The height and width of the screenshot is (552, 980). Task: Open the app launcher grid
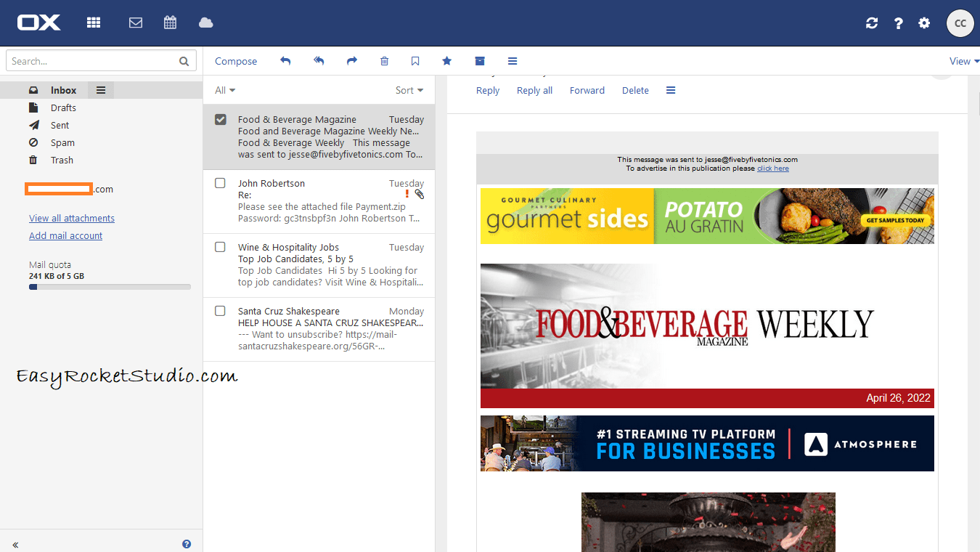pos(94,23)
